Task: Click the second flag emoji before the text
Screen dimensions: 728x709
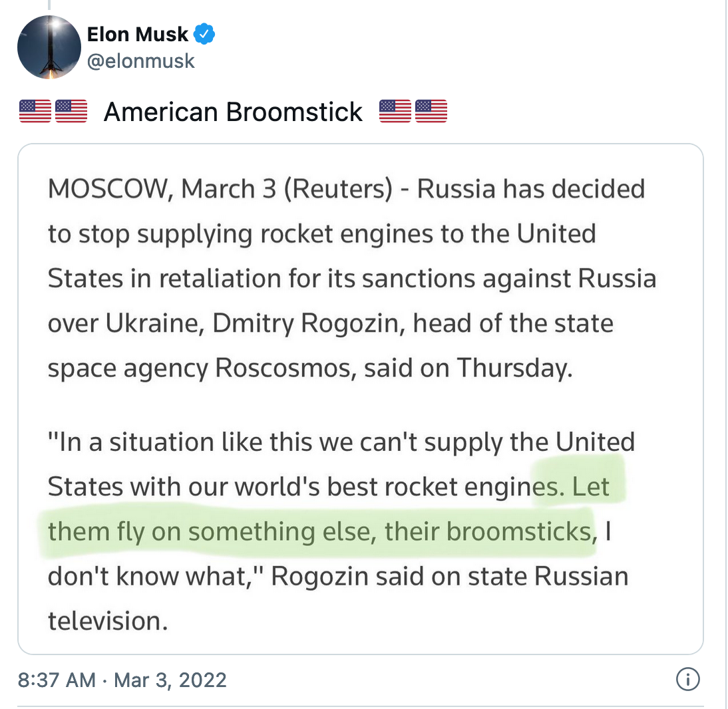Action: [x=71, y=111]
